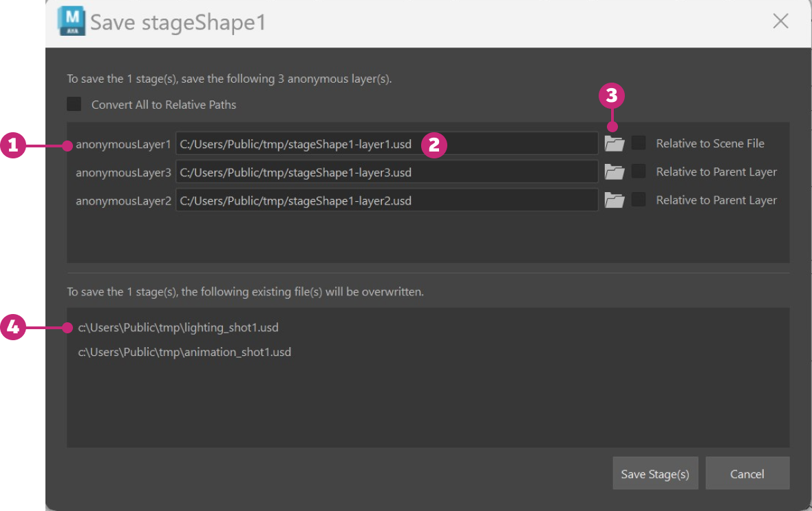812x511 pixels.
Task: Close the Save stageShape1 dialog
Action: [x=780, y=21]
